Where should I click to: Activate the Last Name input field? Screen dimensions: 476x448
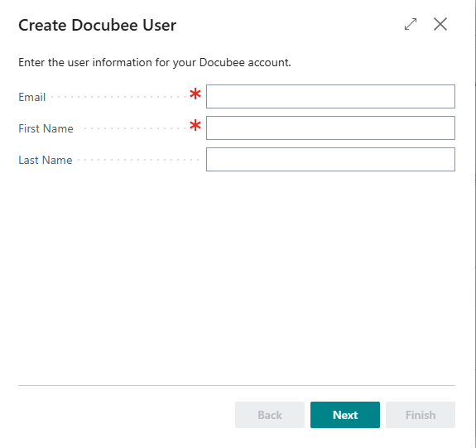pos(330,160)
